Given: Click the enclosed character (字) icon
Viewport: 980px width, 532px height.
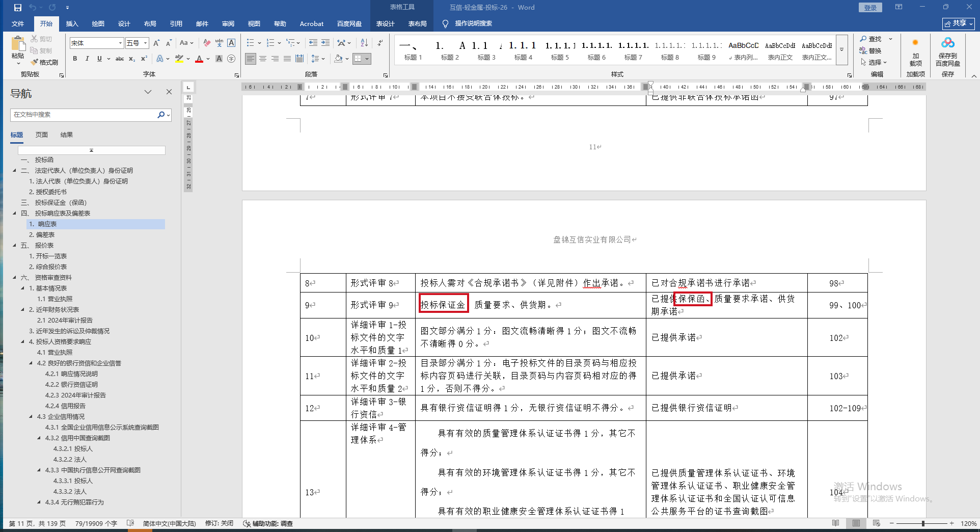Looking at the screenshot, I should 231,59.
